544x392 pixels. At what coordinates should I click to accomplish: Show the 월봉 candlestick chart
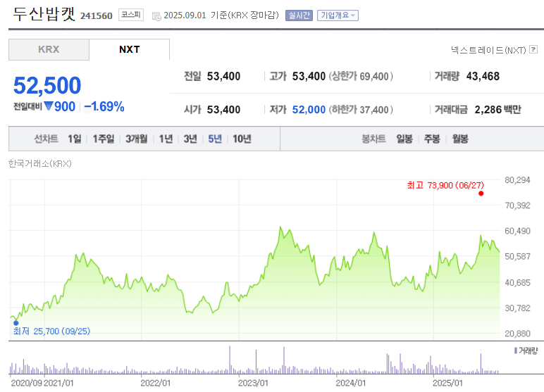click(x=460, y=139)
